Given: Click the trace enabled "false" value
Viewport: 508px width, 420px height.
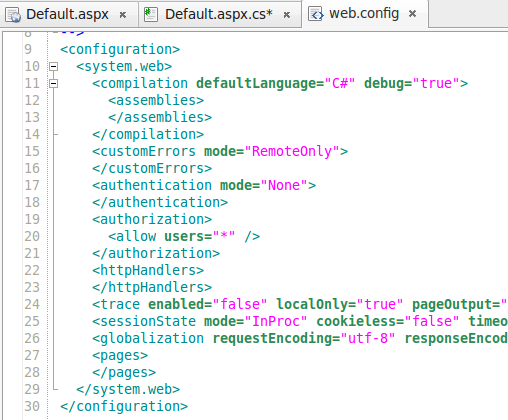Looking at the screenshot, I should [x=240, y=304].
